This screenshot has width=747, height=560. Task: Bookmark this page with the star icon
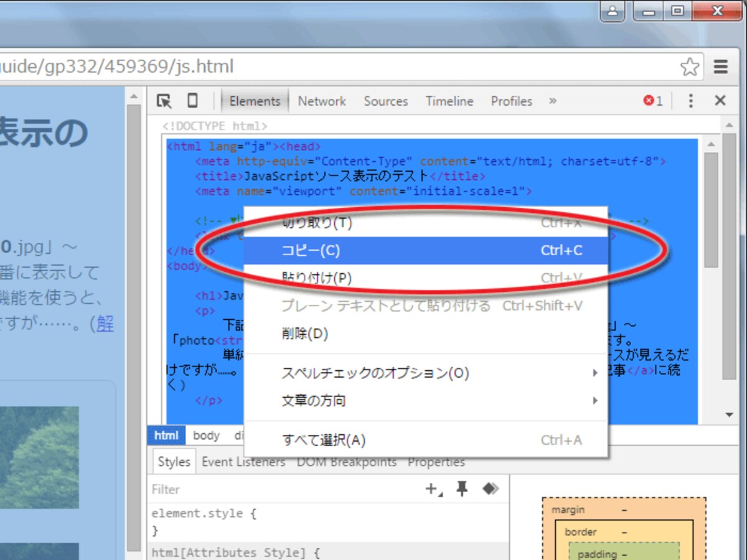pos(689,66)
